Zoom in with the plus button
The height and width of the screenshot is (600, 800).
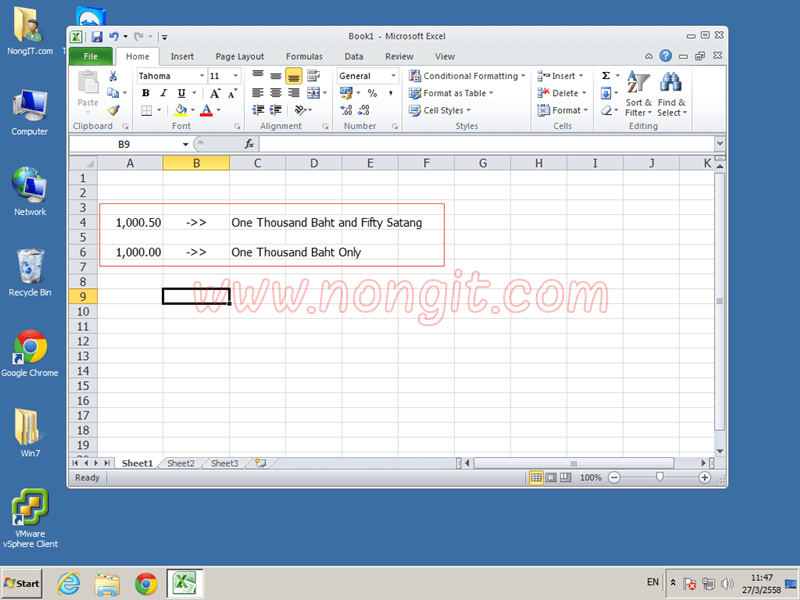[705, 478]
